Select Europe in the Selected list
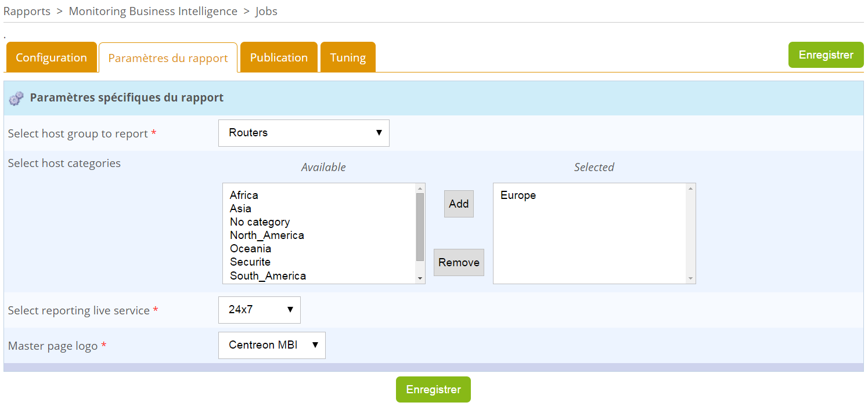The image size is (868, 406). pos(517,195)
